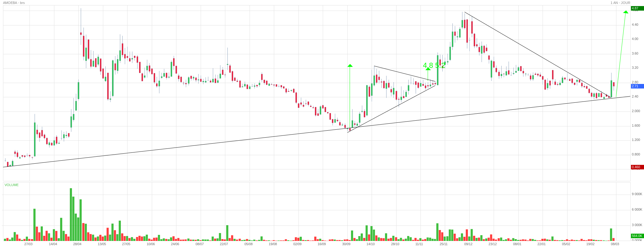Click the tallest green volume bar near 28/04
The width and height of the screenshot is (644, 247).
(71, 215)
